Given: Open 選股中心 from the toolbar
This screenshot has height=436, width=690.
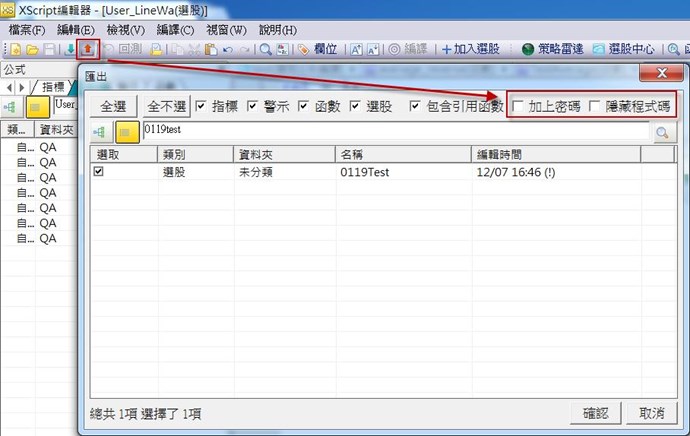Looking at the screenshot, I should point(623,48).
